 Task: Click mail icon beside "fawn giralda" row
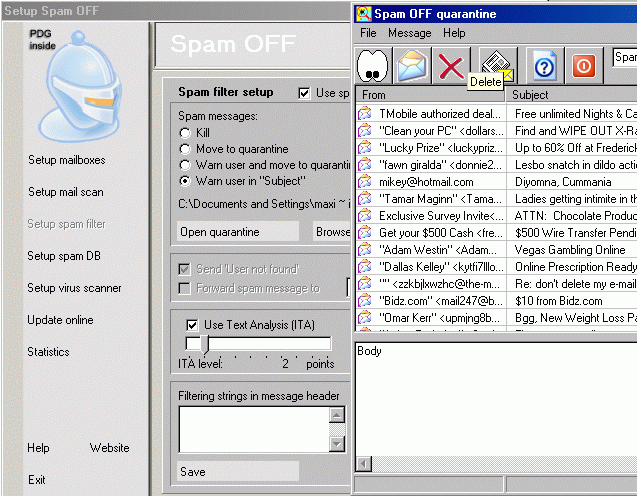tap(365, 165)
